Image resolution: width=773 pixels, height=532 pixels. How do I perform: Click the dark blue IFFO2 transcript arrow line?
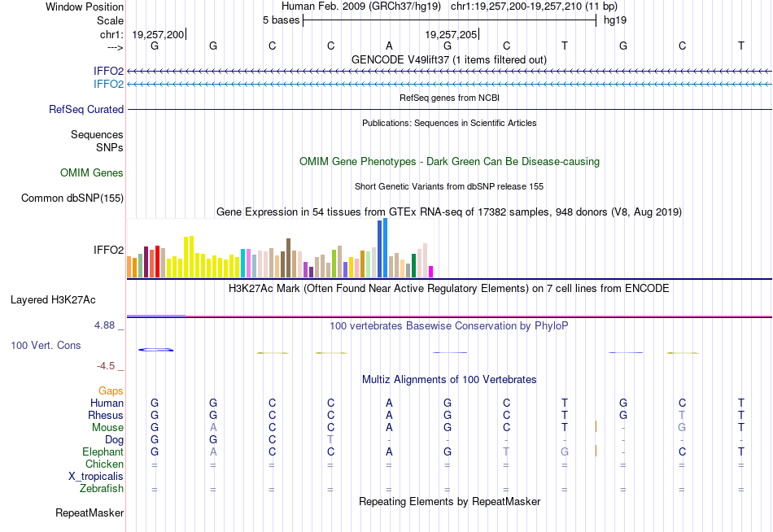(x=449, y=72)
